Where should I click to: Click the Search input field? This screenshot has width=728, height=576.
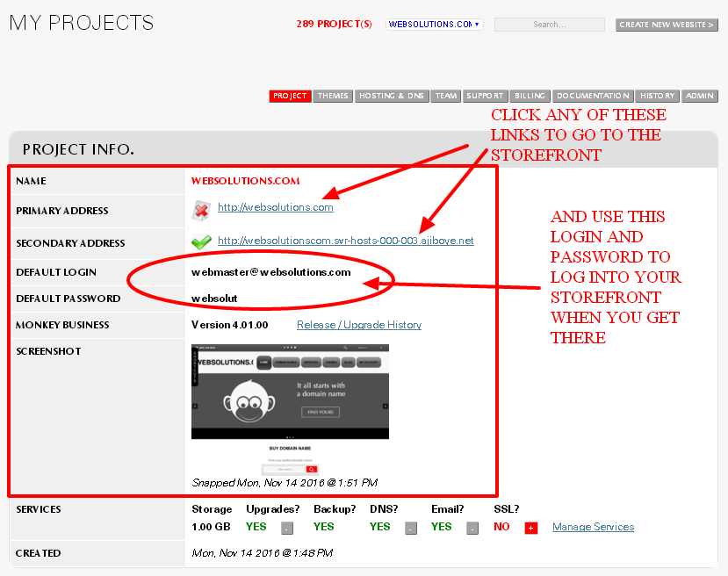[549, 24]
